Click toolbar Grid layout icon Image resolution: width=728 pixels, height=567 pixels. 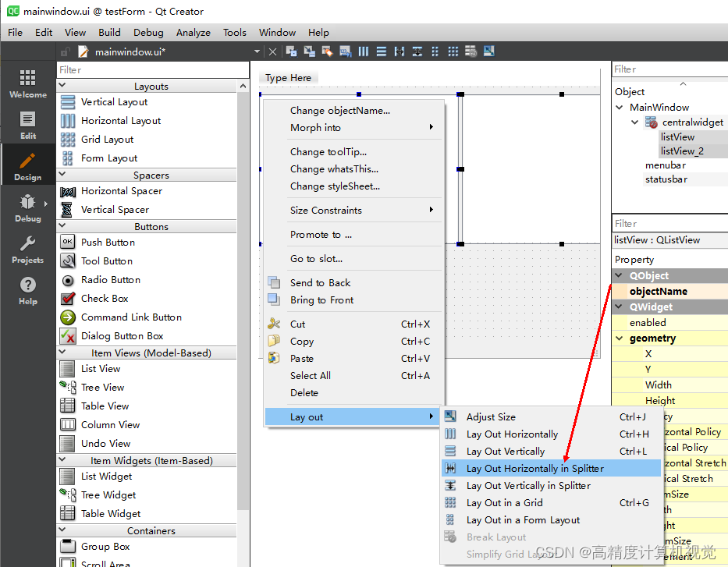point(453,51)
